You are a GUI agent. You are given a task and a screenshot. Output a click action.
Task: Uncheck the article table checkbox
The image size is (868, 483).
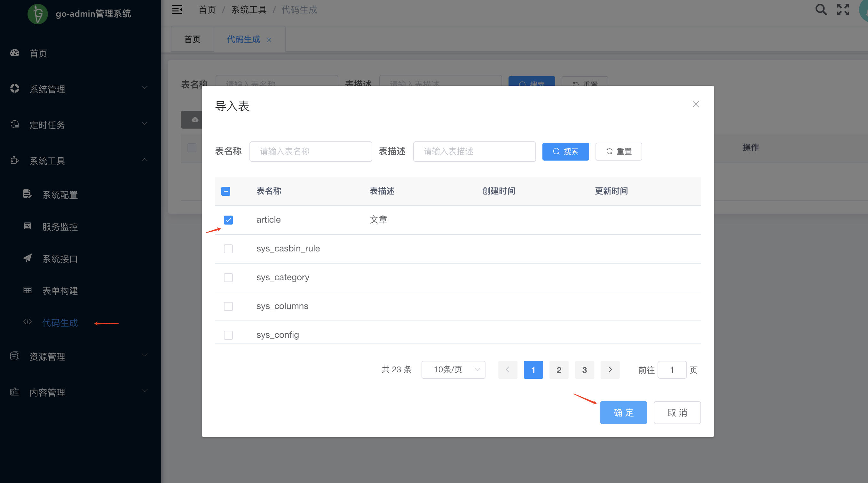[x=228, y=220]
